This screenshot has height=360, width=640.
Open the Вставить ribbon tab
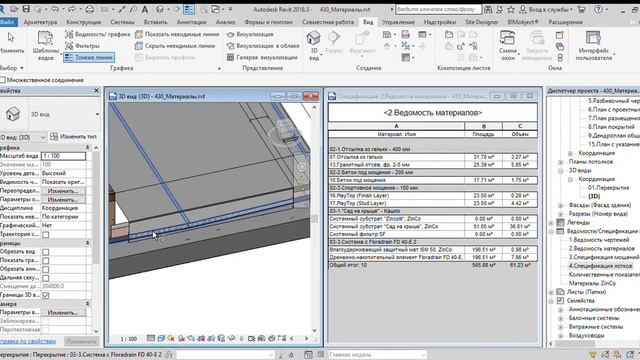point(156,22)
